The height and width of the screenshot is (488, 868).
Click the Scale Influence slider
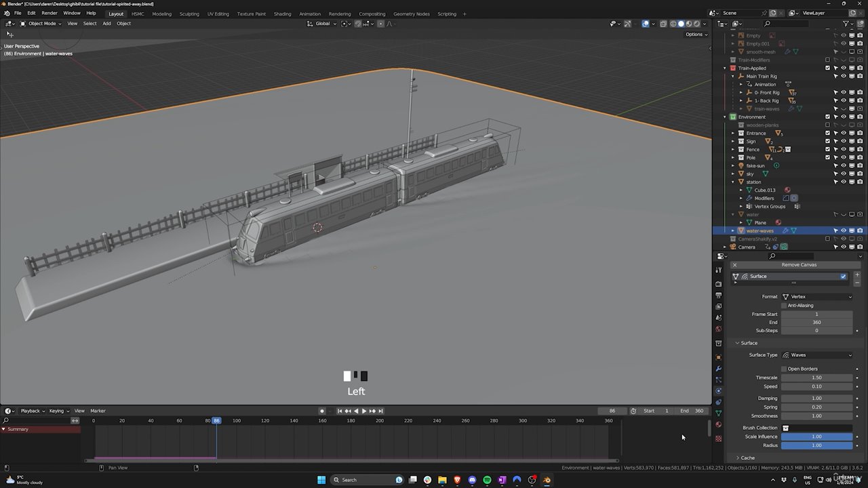pyautogui.click(x=816, y=436)
